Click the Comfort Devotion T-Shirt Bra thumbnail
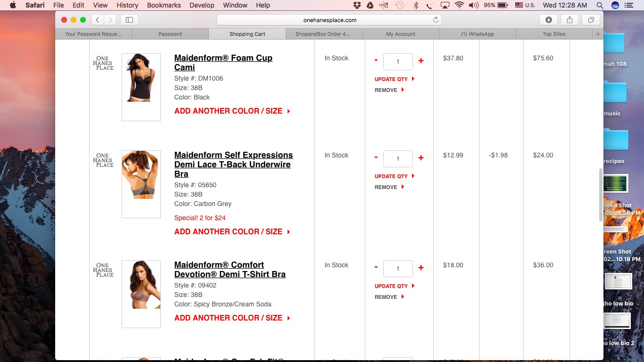 [141, 294]
